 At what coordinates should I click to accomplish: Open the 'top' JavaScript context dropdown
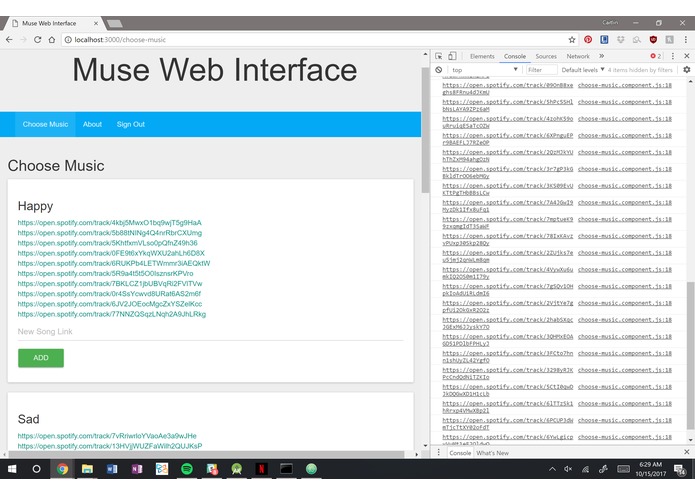point(484,70)
